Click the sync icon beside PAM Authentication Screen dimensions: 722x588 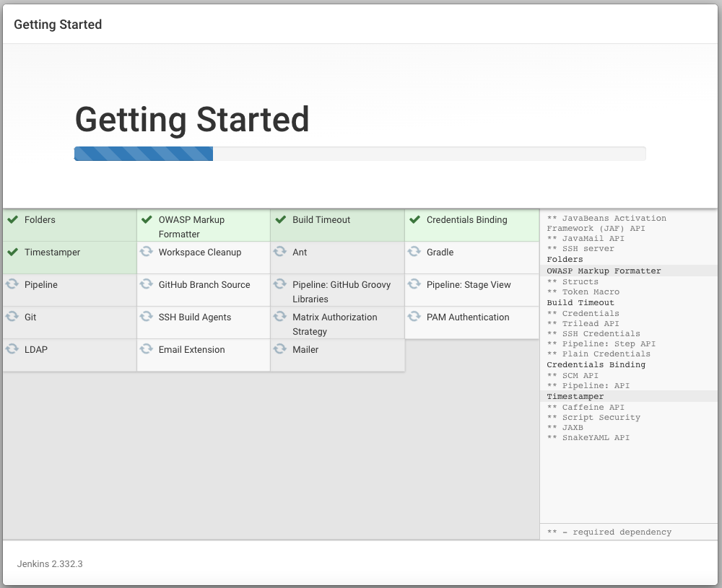pyautogui.click(x=414, y=316)
